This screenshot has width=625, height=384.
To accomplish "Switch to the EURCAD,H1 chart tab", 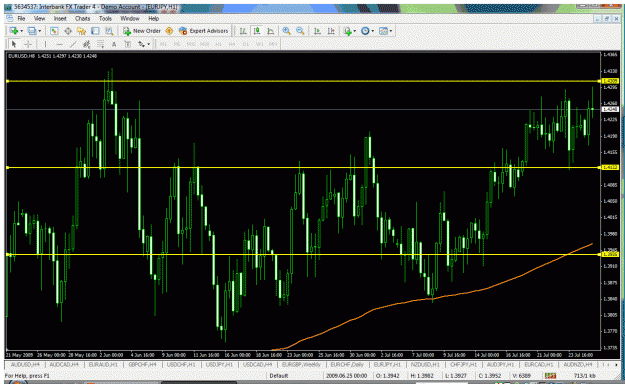I will point(540,364).
